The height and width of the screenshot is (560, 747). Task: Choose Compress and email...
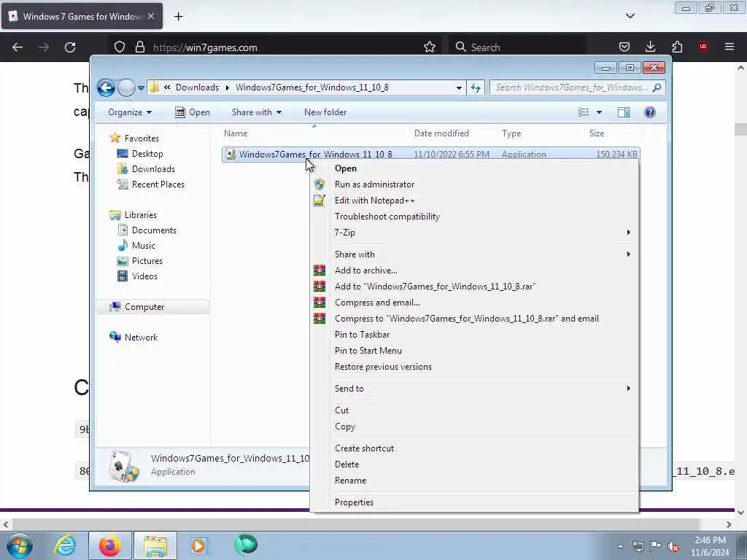(x=474, y=303)
